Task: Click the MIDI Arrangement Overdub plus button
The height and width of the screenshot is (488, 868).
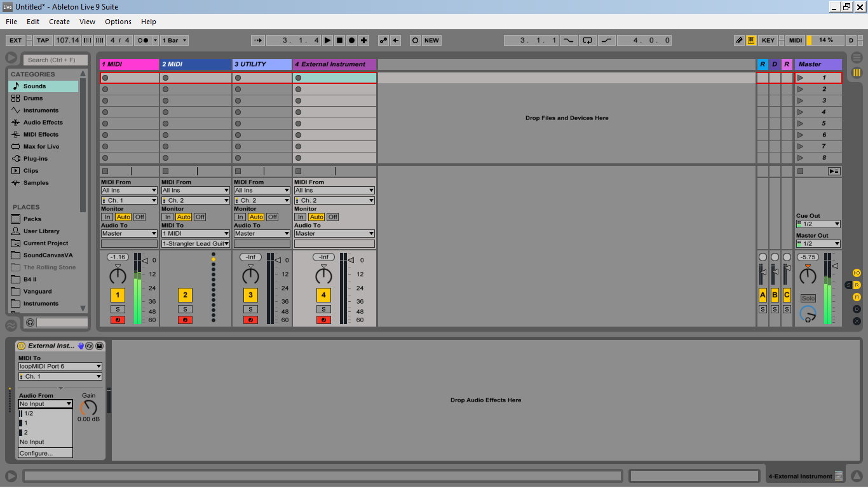Action: coord(364,40)
